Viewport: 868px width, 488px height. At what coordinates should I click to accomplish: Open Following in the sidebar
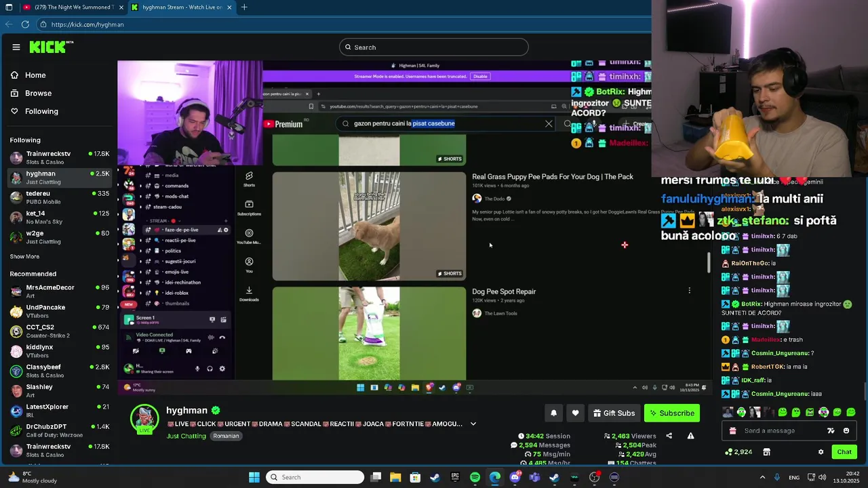pyautogui.click(x=41, y=111)
